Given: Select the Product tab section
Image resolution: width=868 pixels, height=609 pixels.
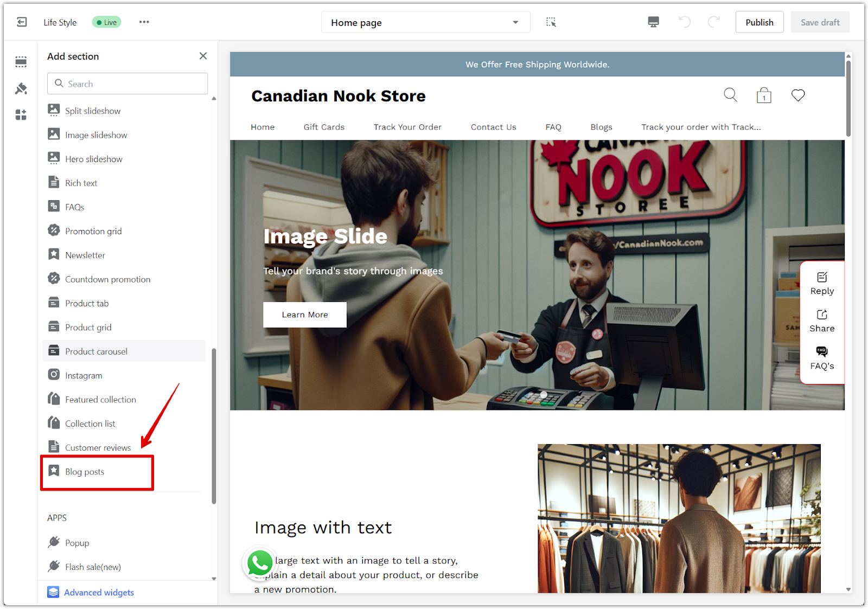Looking at the screenshot, I should (x=124, y=303).
